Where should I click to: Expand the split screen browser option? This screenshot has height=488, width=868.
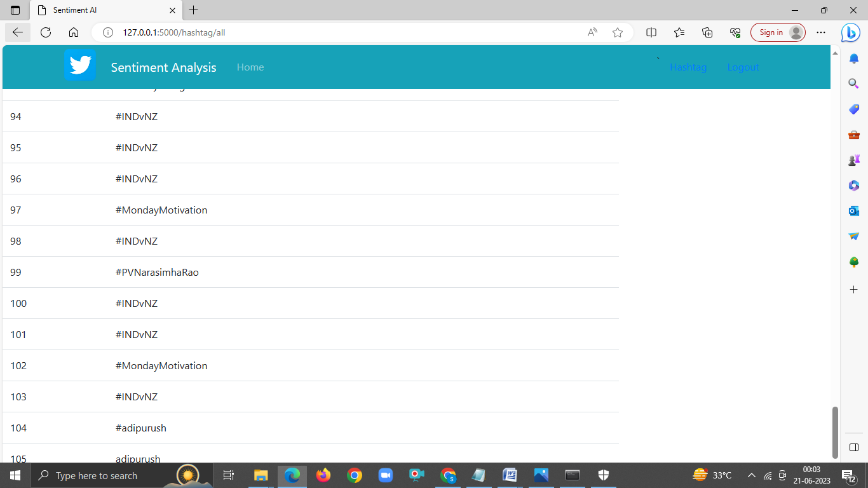[651, 32]
